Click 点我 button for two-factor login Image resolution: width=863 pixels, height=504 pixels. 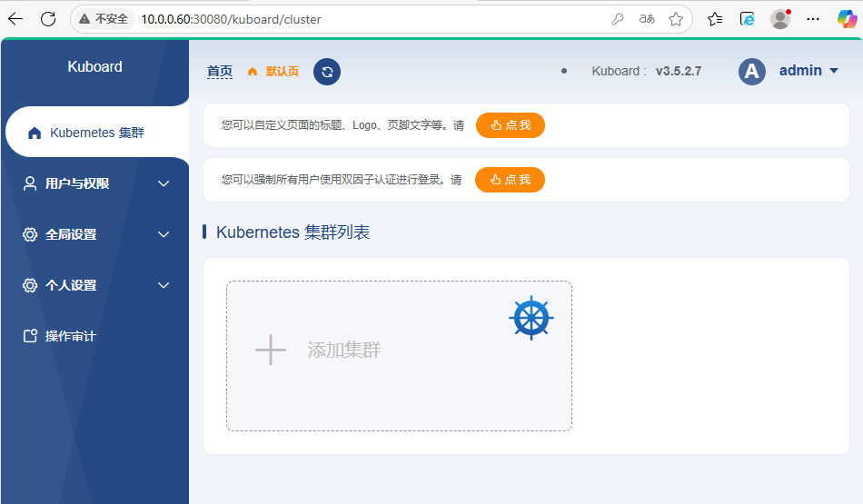coord(510,180)
